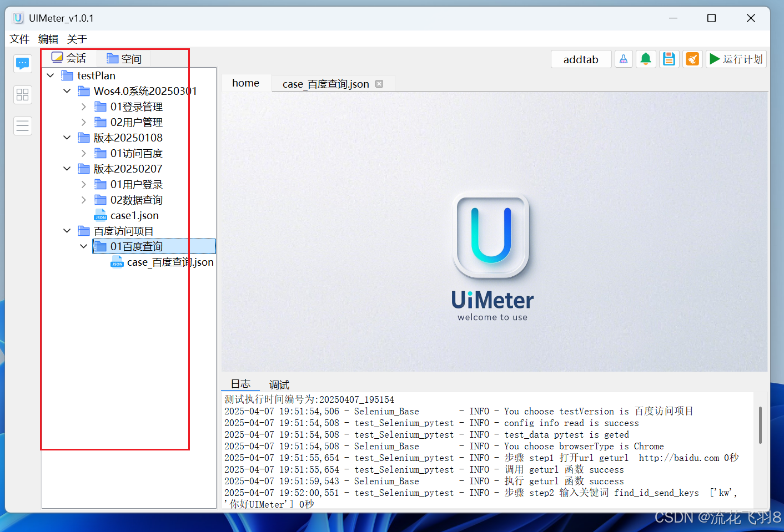The height and width of the screenshot is (532, 784).
Task: Open the 编辑 menu
Action: point(48,39)
